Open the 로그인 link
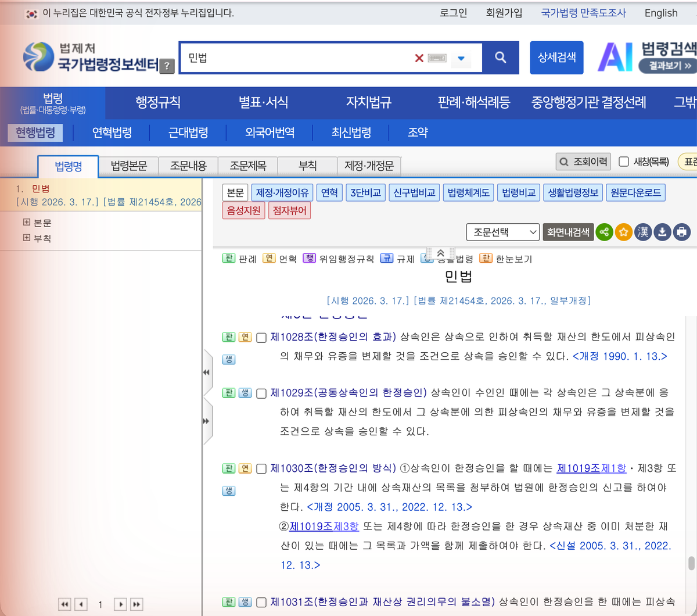Image resolution: width=697 pixels, height=616 pixels. click(454, 13)
